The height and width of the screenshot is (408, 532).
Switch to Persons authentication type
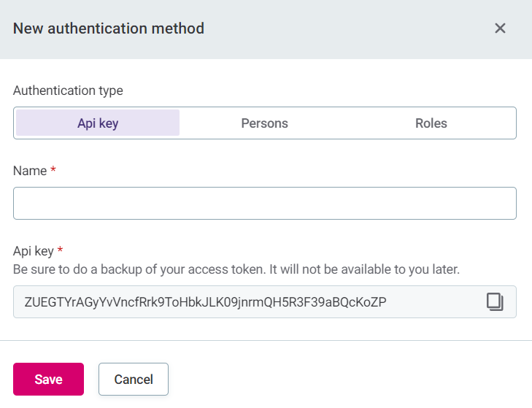tap(264, 123)
